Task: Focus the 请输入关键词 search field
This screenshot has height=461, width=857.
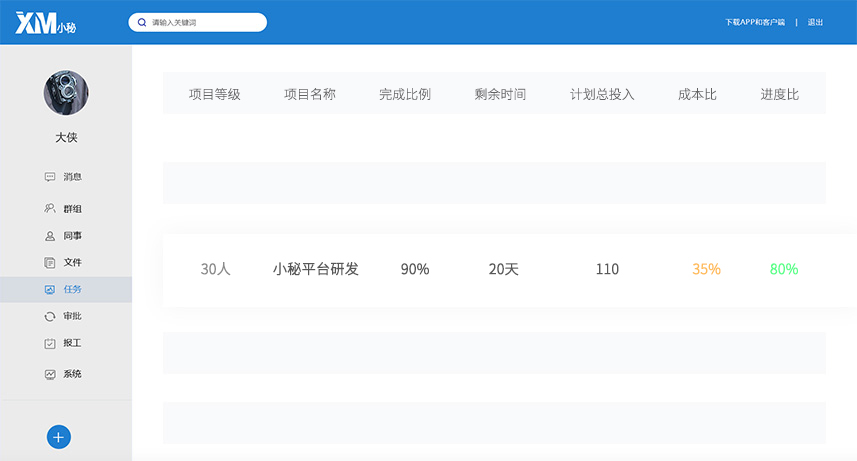Action: [205, 22]
